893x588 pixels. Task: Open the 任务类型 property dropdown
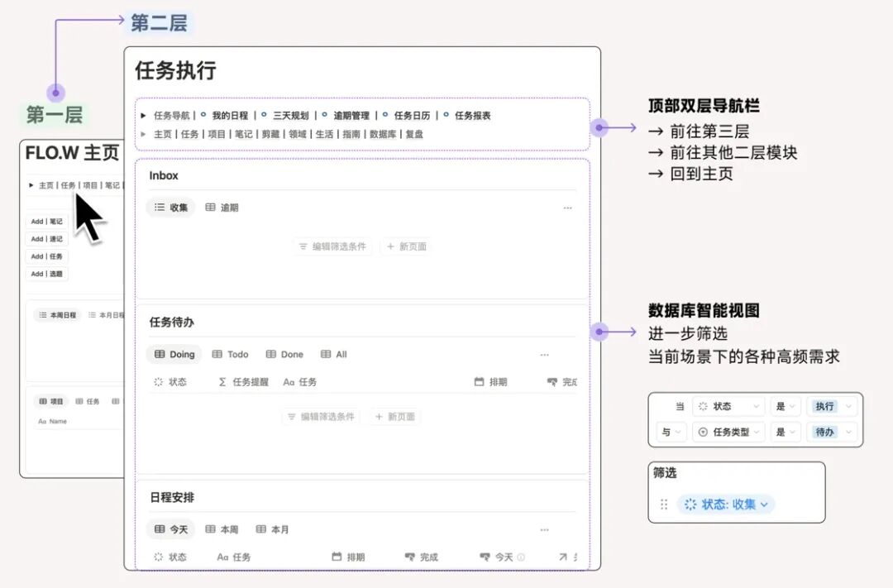[729, 432]
